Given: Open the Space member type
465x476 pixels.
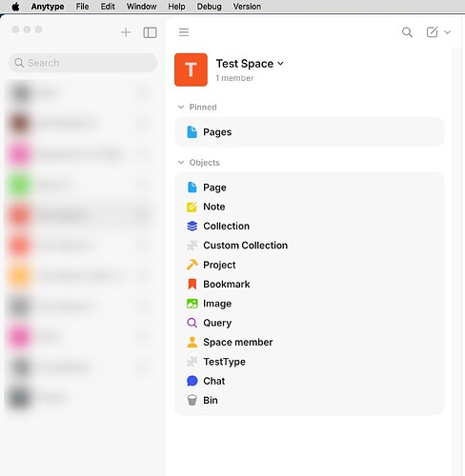Looking at the screenshot, I should click(x=309, y=342).
